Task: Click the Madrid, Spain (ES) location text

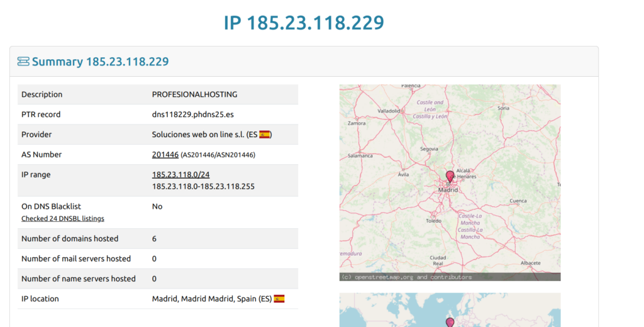Action: point(211,299)
